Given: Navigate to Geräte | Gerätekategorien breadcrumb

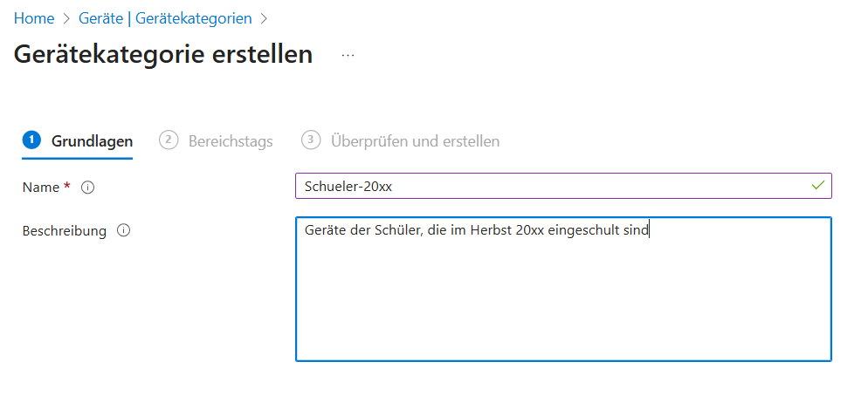Looking at the screenshot, I should pyautogui.click(x=163, y=18).
